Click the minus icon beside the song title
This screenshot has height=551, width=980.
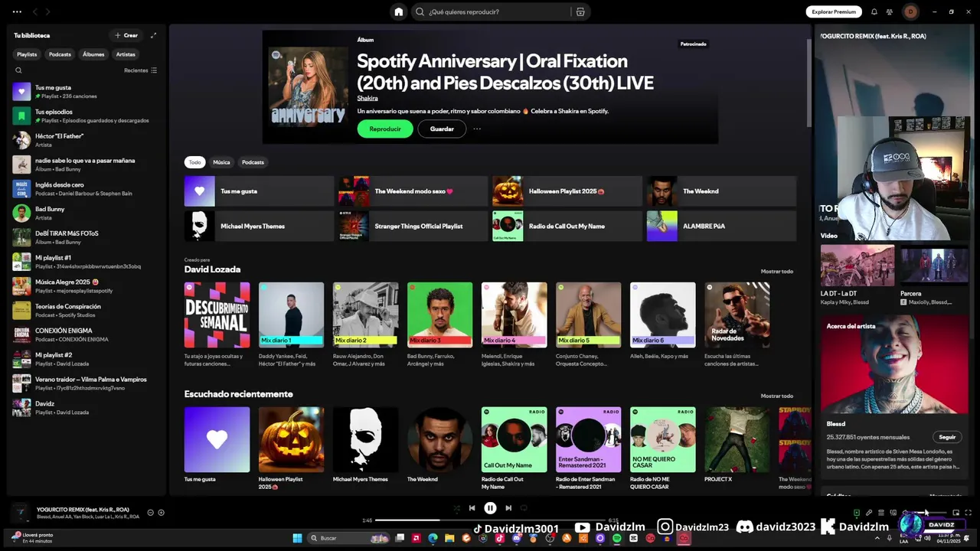150,513
